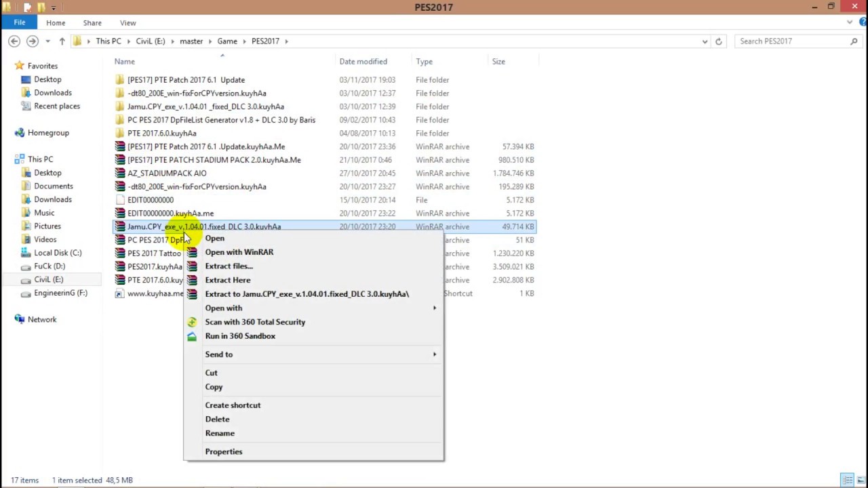This screenshot has height=488, width=868.
Task: Choose Copy in the context menu
Action: (214, 387)
